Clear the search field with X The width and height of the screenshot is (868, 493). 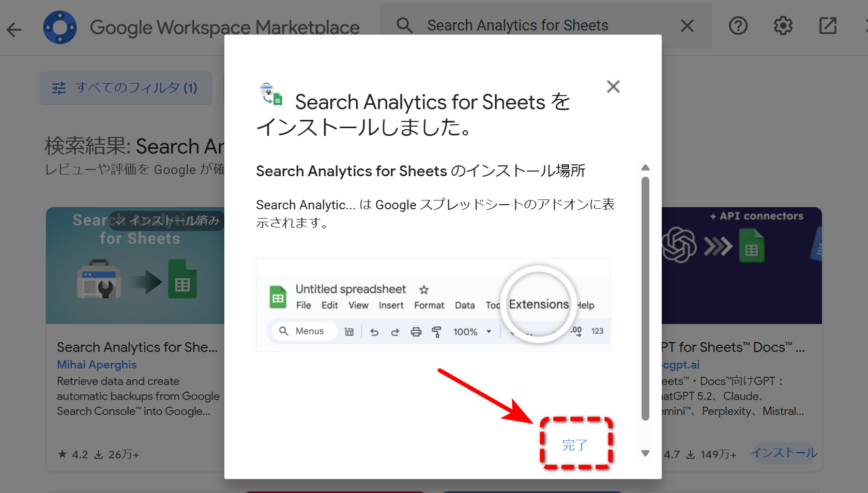pos(687,25)
